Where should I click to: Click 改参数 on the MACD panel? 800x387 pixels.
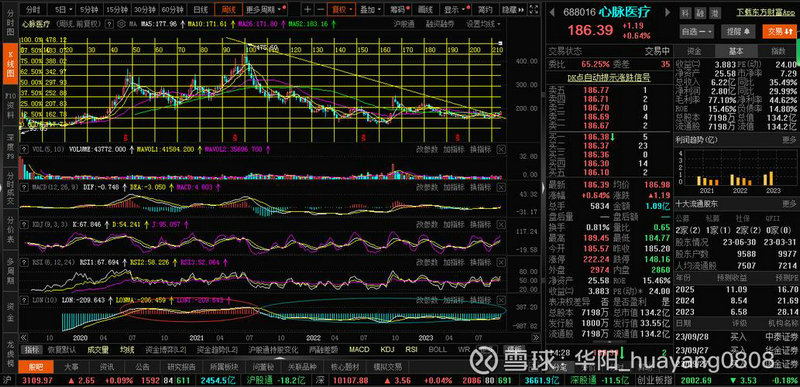click(x=427, y=187)
